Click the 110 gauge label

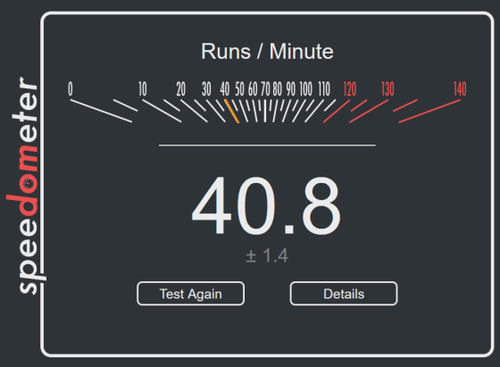tap(324, 89)
